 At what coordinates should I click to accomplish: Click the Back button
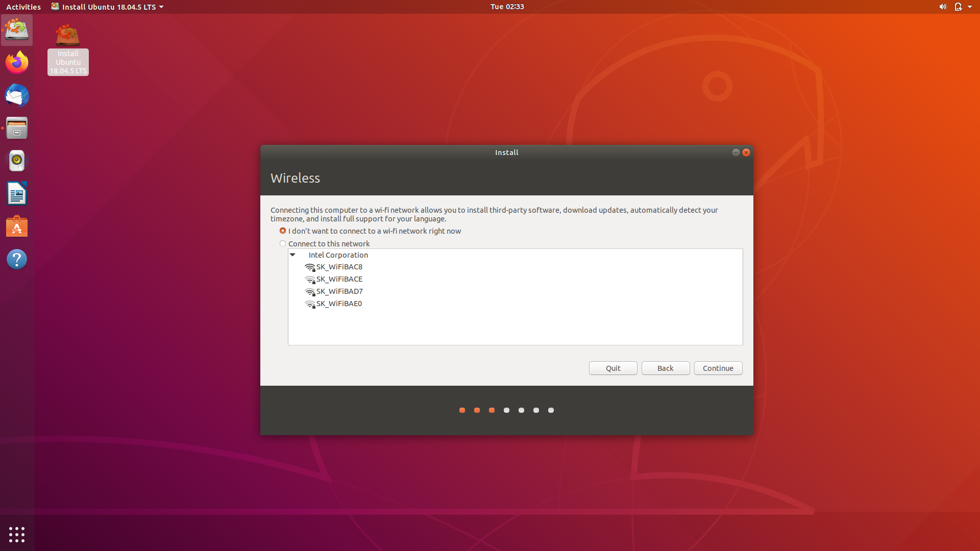click(x=665, y=368)
